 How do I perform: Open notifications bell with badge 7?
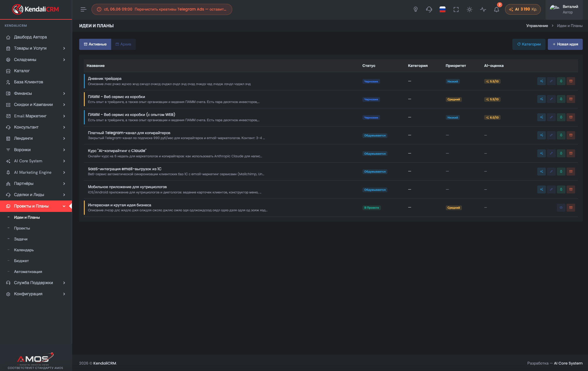(497, 9)
